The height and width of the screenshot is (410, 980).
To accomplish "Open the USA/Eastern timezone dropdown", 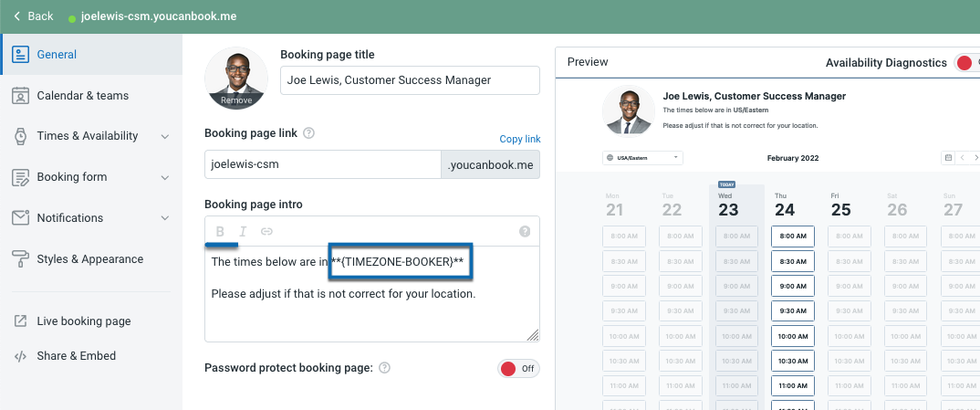I will [x=642, y=158].
